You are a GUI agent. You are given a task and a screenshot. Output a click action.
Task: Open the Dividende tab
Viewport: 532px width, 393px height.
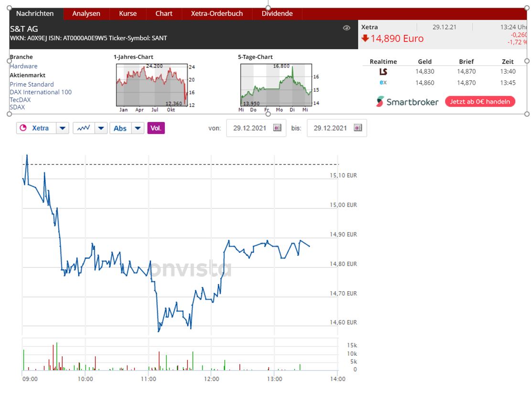pos(277,13)
